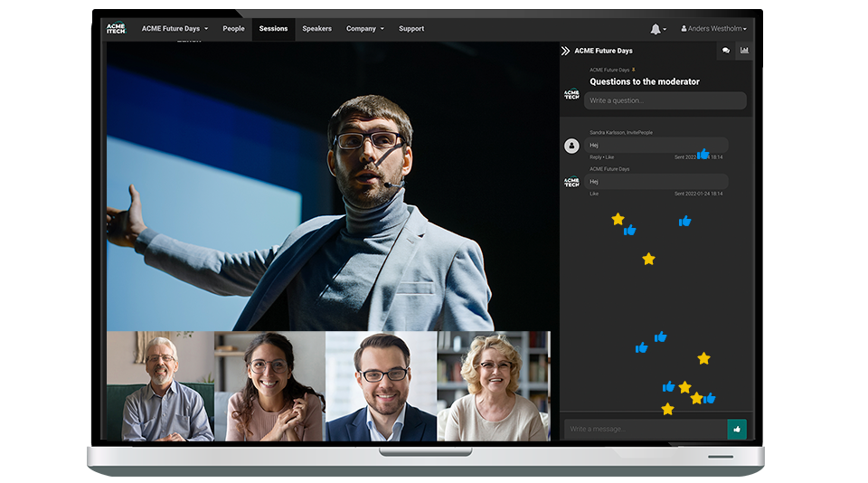
Task: Open the notifications bell
Action: tap(657, 29)
